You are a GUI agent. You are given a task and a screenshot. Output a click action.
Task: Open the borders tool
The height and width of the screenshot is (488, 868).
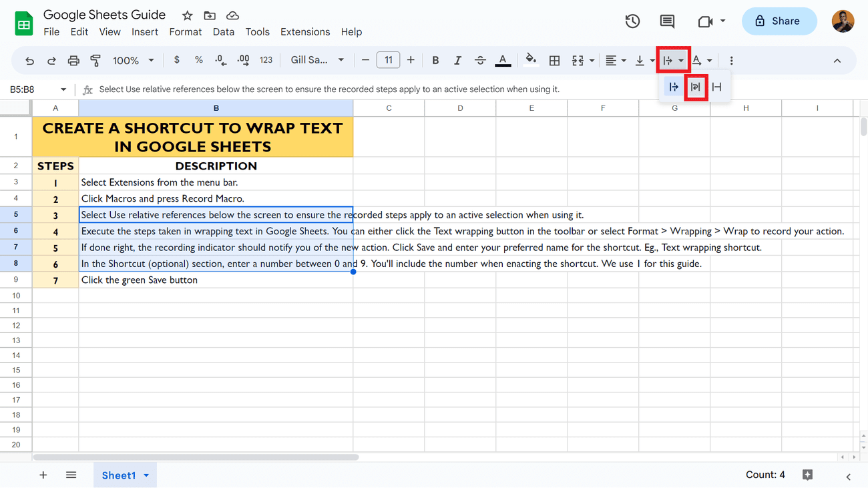(554, 61)
